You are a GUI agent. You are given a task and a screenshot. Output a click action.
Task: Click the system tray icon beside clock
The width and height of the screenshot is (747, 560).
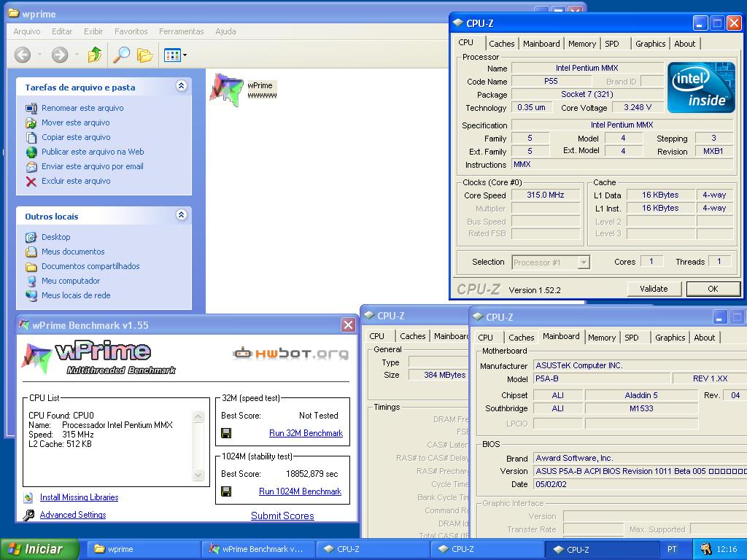[706, 549]
